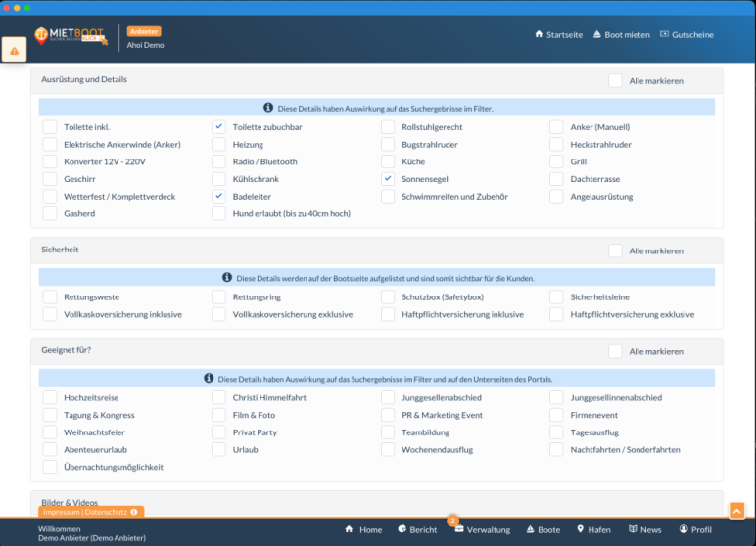Go to Boot mieten in top menu
756x546 pixels.
pyautogui.click(x=621, y=35)
